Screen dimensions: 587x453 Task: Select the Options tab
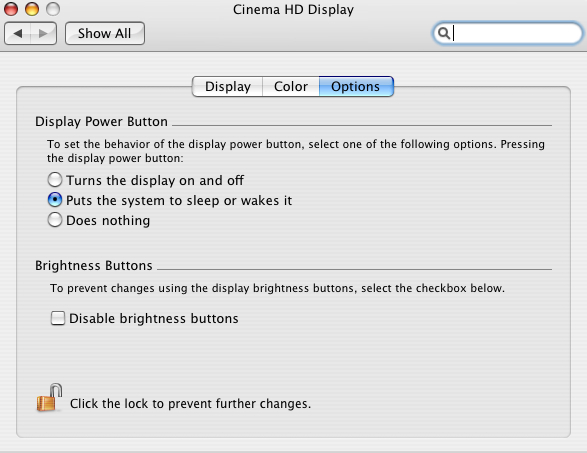pyautogui.click(x=356, y=86)
